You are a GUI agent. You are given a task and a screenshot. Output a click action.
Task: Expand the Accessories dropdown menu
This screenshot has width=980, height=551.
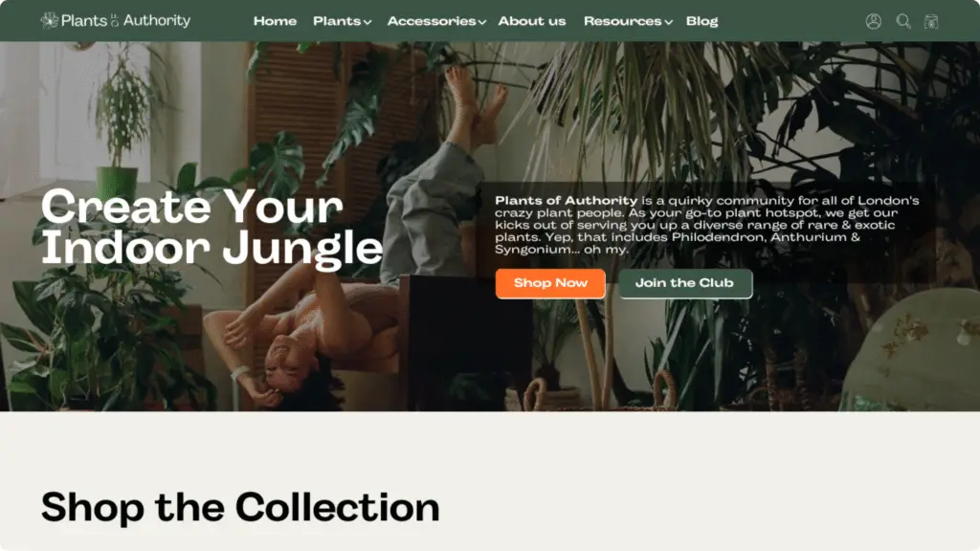tap(436, 21)
